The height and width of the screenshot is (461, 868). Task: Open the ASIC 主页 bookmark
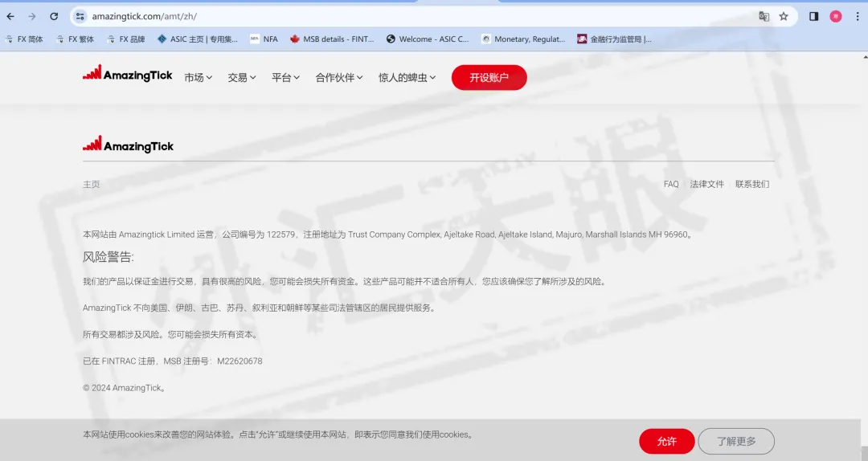pos(198,39)
